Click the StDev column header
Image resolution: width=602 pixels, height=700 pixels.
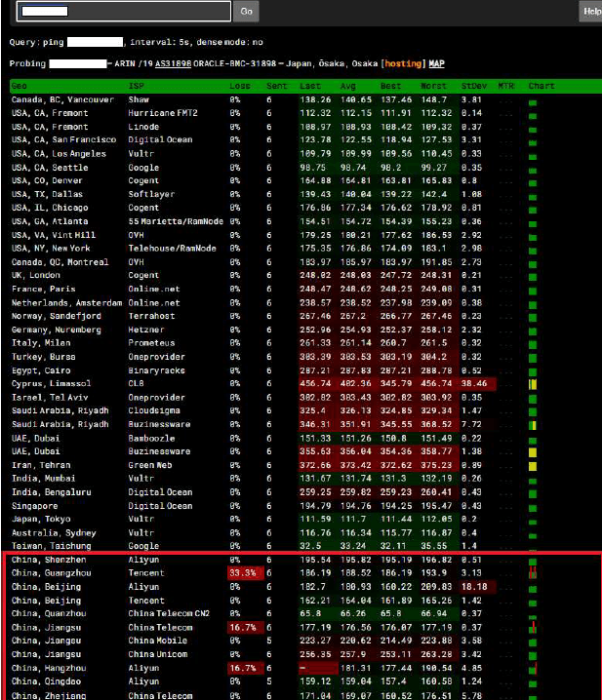pyautogui.click(x=473, y=86)
